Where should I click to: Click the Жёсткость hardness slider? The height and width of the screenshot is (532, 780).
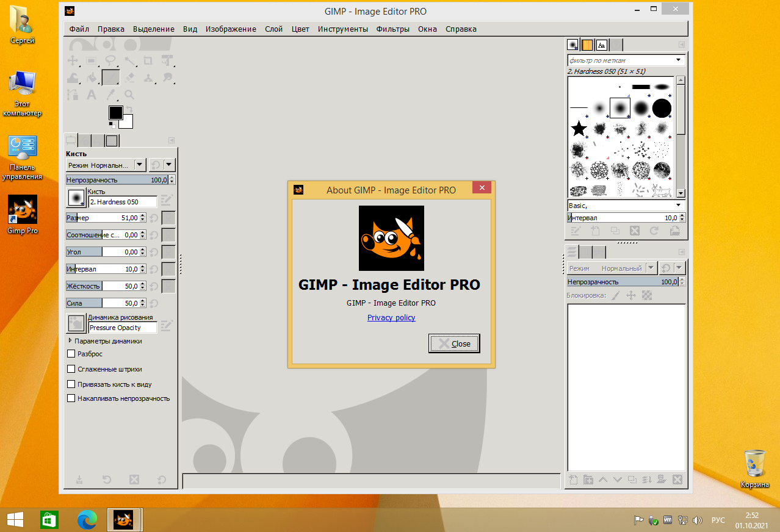[103, 286]
